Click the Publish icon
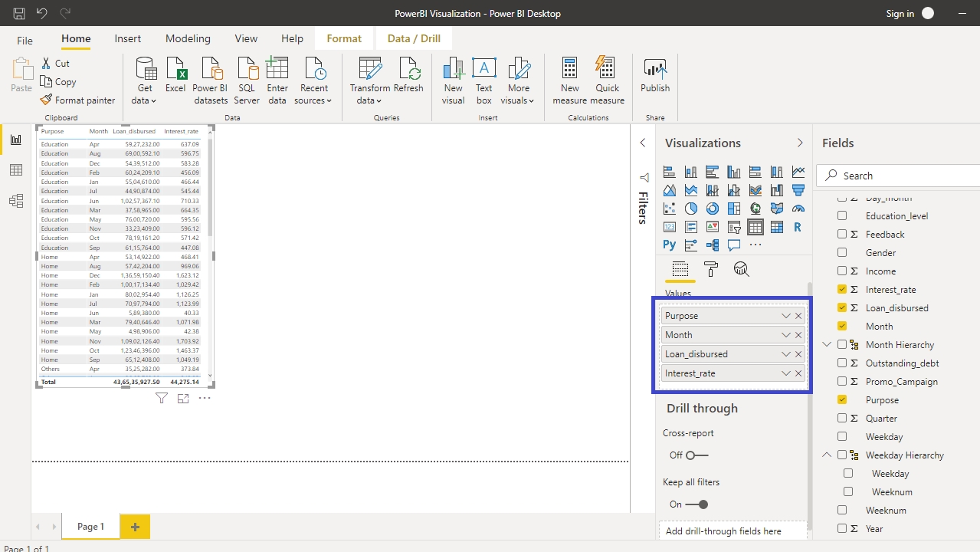Screen dimensions: 980x552 (655, 71)
